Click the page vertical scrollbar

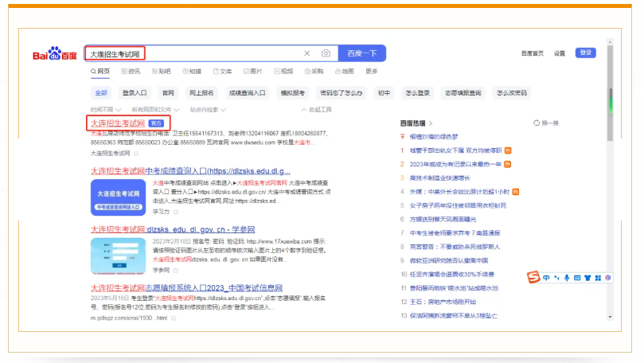tap(611, 103)
